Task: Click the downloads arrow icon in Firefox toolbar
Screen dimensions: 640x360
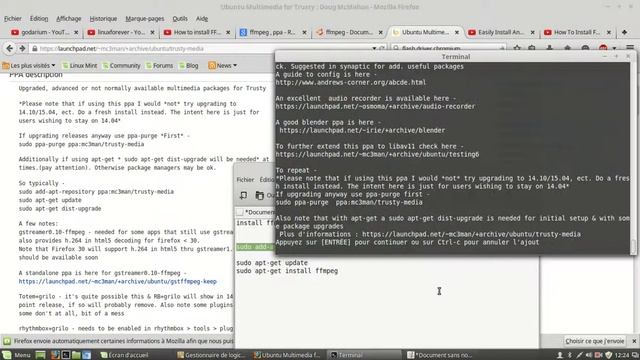Action: [x=549, y=48]
